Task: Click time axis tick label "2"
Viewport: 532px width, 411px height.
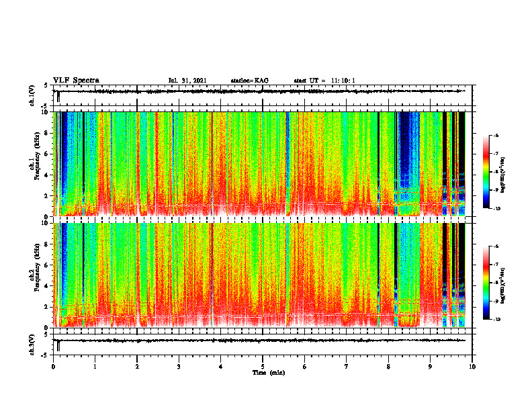Action: pos(137,367)
